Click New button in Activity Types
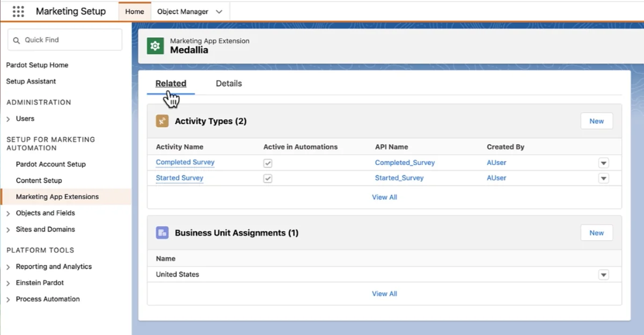 coord(597,121)
